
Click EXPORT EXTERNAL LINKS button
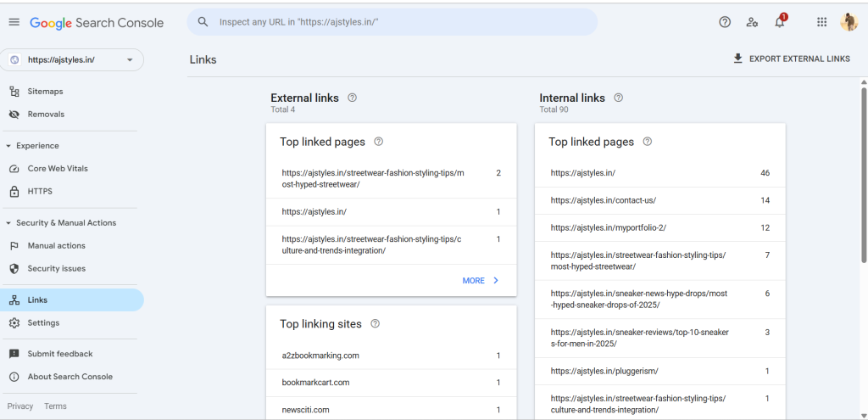pos(792,59)
